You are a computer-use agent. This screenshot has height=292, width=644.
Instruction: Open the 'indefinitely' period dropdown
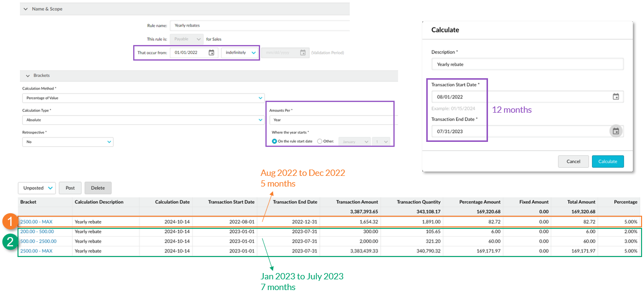(x=240, y=52)
